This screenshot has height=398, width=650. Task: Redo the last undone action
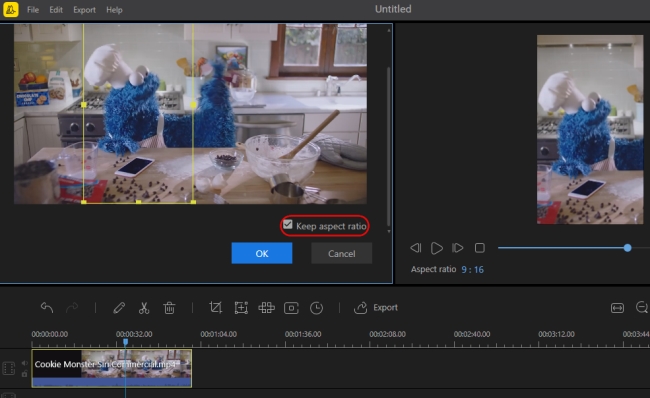[72, 308]
